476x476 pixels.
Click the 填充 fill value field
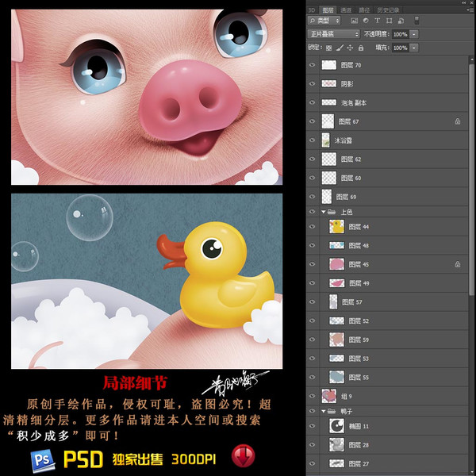(401, 48)
